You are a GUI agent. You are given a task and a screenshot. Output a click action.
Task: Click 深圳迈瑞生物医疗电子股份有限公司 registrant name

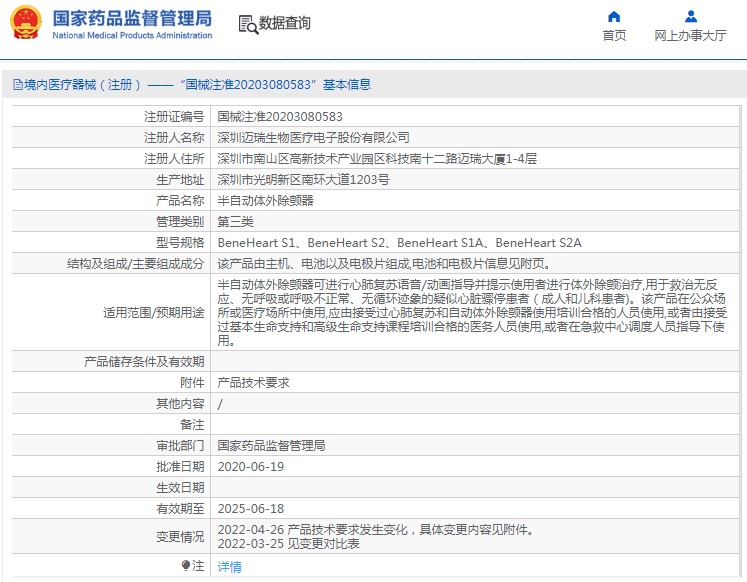point(313,138)
